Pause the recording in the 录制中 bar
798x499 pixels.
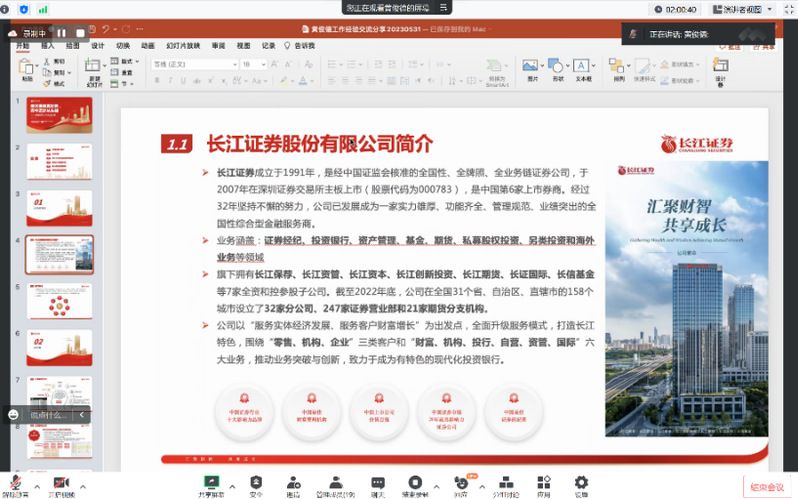pos(62,33)
